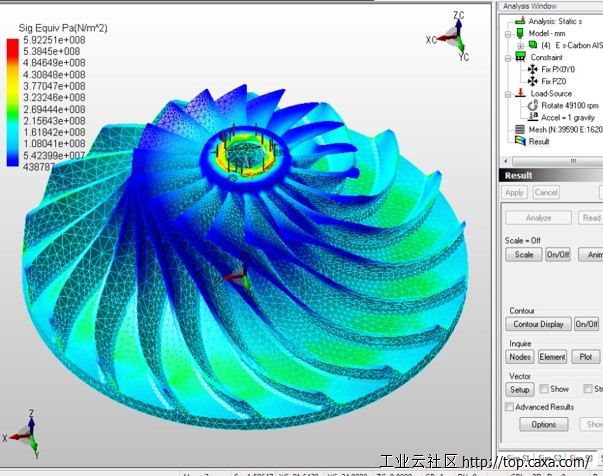Click the stress legend color bar
This screenshot has height=476, width=603.
pyautogui.click(x=12, y=102)
